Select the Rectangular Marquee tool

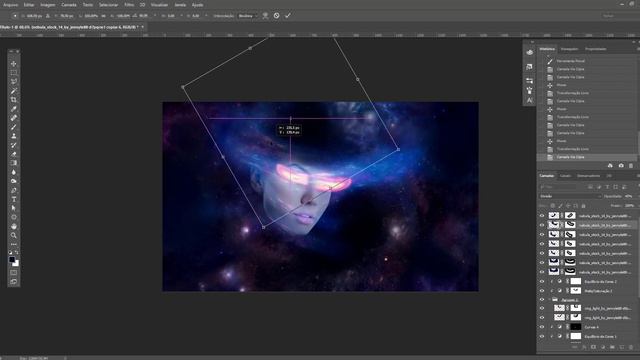tap(13, 73)
